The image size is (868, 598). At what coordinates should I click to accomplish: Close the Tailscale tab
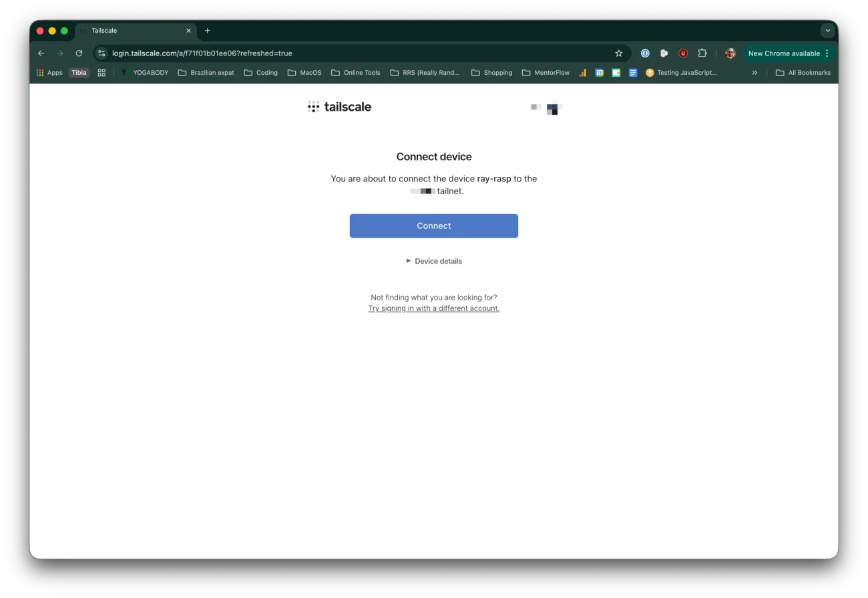tap(188, 31)
